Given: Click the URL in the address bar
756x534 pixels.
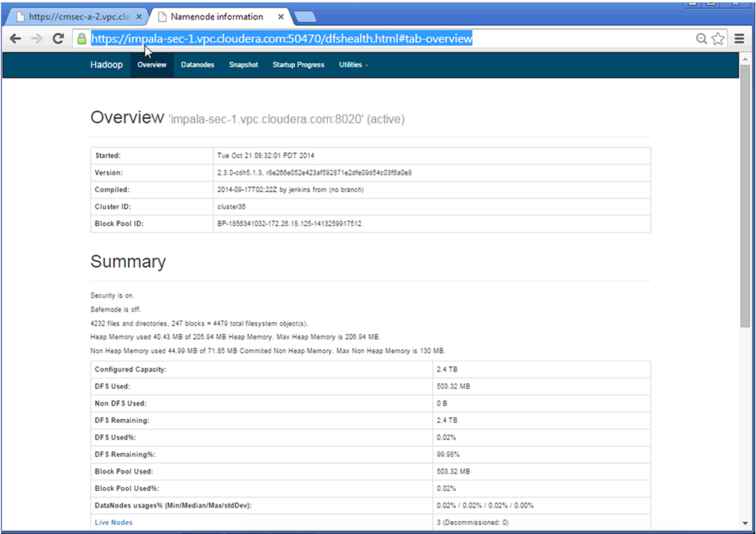Looking at the screenshot, I should (x=282, y=39).
